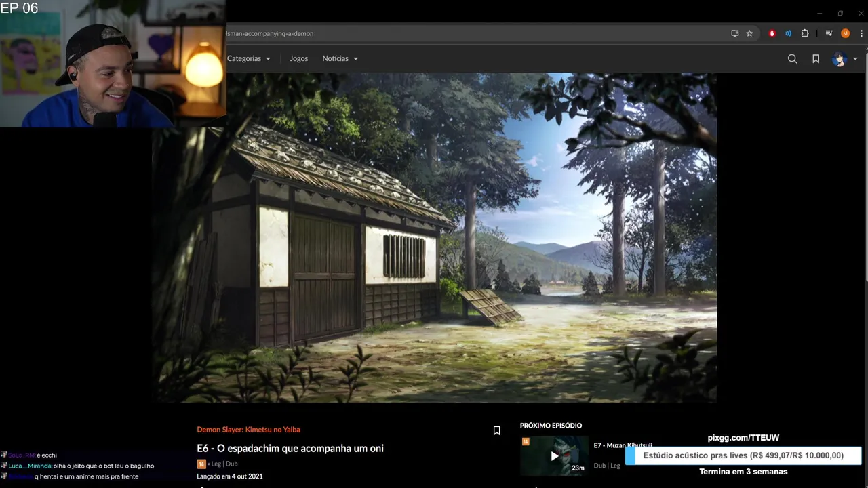The image size is (868, 488).
Task: Click the 23m duration label on E7 thumbnail
Action: tap(578, 468)
